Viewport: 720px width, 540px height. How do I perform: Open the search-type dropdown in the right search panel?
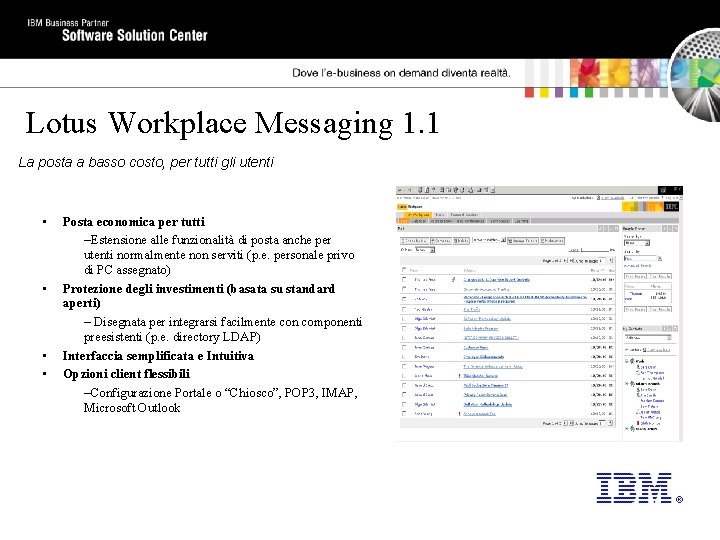pos(636,243)
